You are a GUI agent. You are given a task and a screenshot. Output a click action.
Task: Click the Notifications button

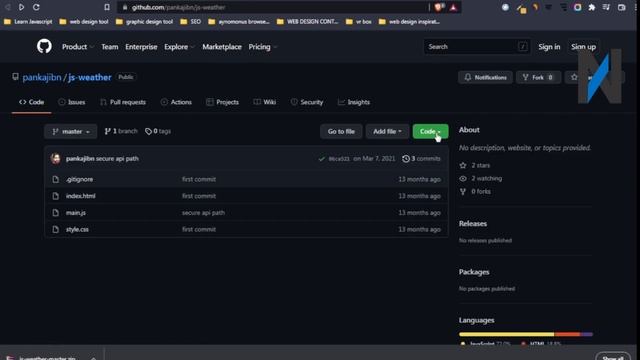(485, 77)
